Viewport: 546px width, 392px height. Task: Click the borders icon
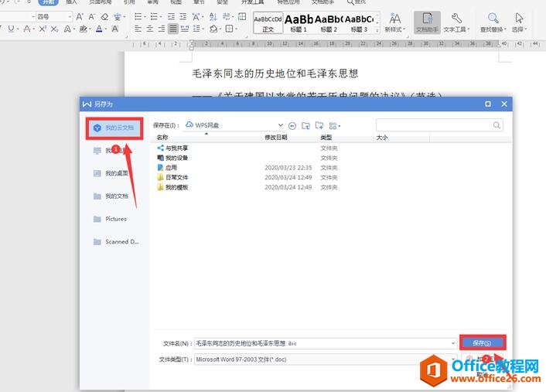[x=229, y=29]
